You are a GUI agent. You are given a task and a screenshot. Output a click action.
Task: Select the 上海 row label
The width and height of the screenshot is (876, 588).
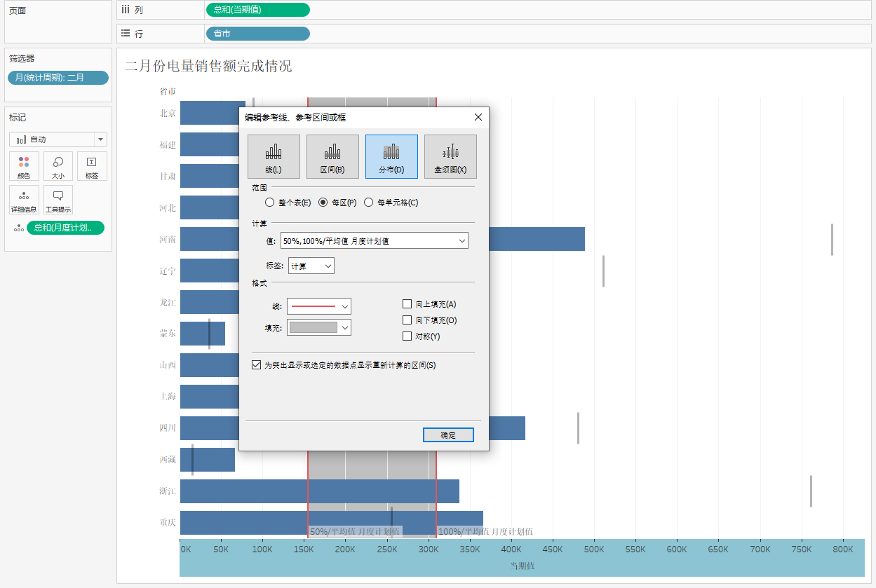coord(168,396)
